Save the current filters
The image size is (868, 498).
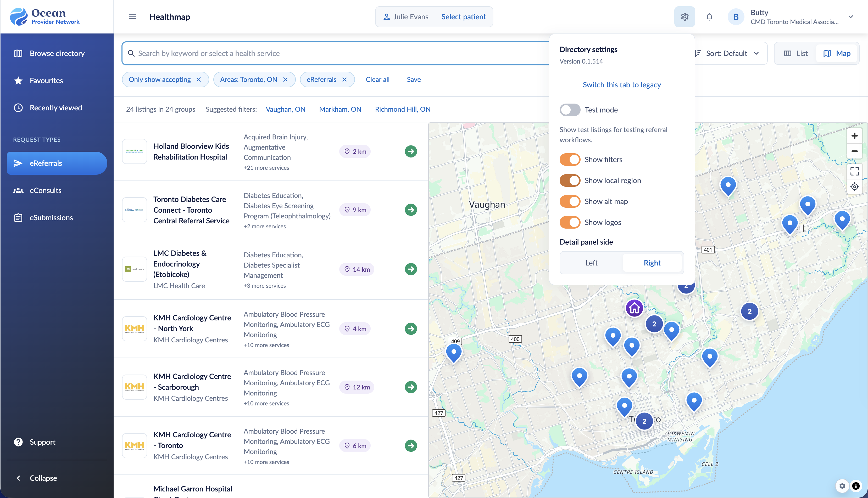coord(414,80)
